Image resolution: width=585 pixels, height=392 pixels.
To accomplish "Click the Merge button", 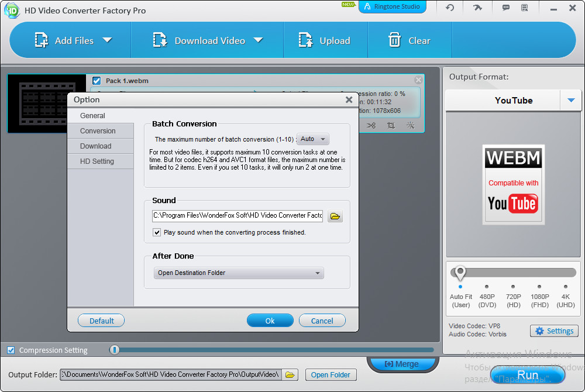I will 402,364.
